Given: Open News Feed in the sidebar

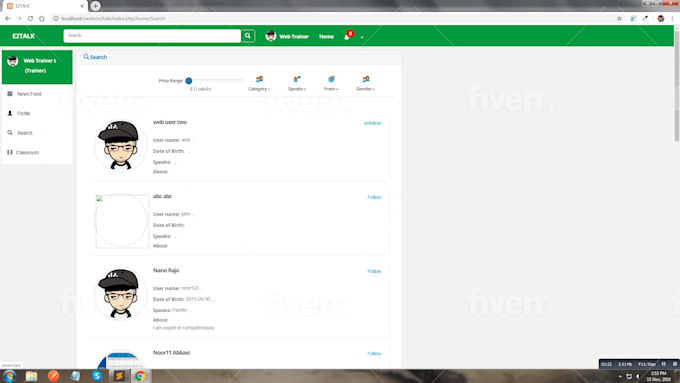Looking at the screenshot, I should click(29, 94).
